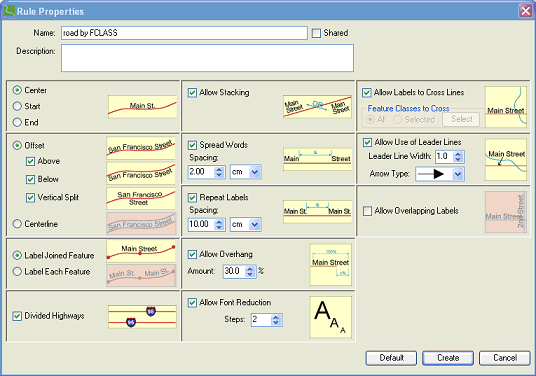
Task: Click in the Description text area
Action: (207, 58)
